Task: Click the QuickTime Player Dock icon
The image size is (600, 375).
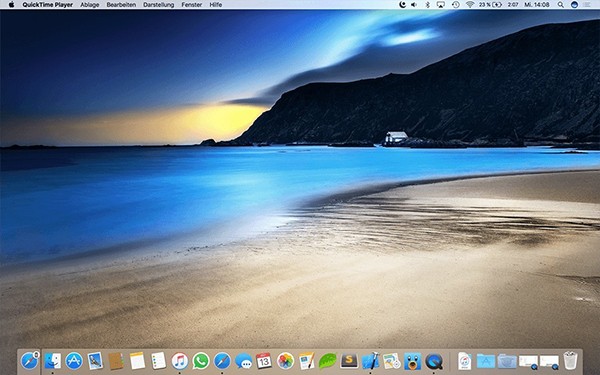Action: click(x=434, y=361)
